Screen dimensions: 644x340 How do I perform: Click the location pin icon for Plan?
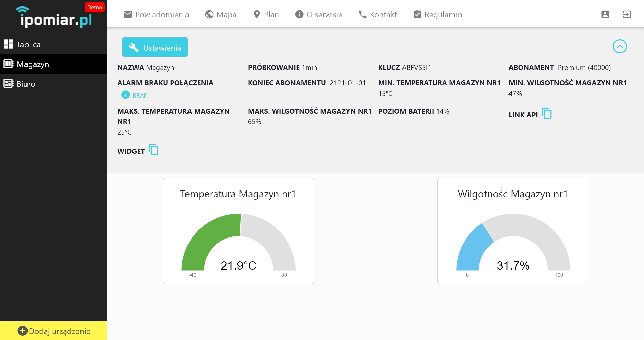click(x=257, y=14)
